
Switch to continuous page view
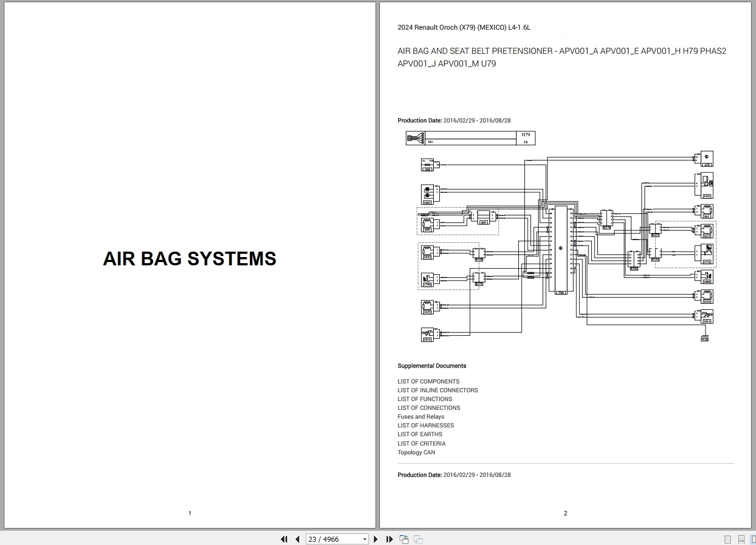[x=741, y=539]
